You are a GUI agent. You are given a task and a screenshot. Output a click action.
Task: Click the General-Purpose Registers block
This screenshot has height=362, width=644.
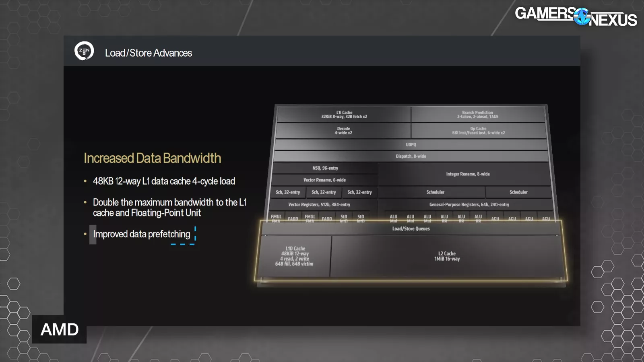pyautogui.click(x=469, y=204)
